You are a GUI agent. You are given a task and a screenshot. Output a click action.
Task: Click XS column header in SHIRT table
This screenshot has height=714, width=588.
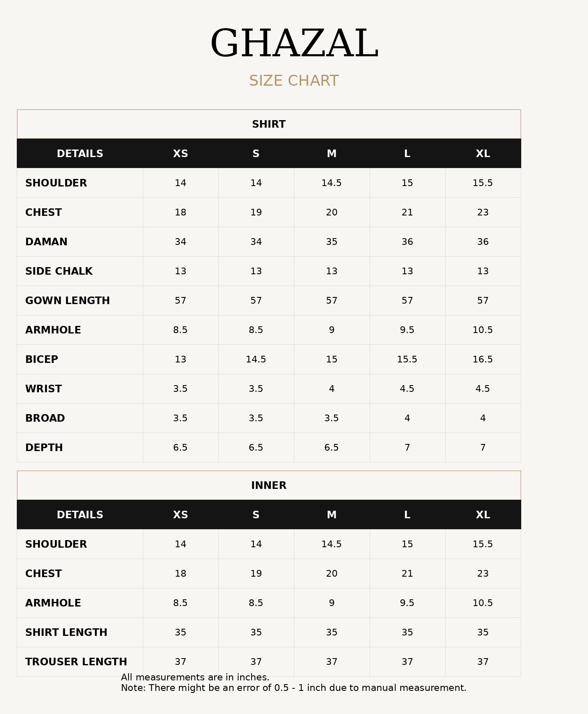point(181,154)
